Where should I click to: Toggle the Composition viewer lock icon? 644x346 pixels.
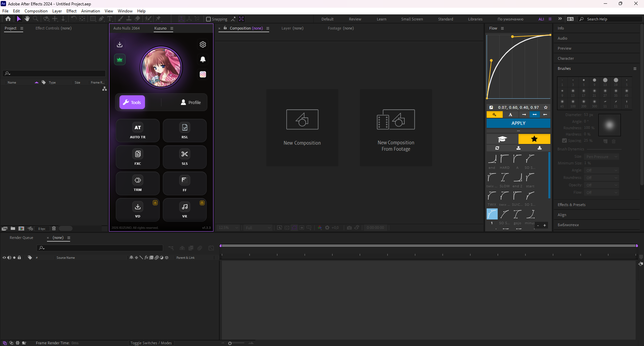tap(225, 28)
